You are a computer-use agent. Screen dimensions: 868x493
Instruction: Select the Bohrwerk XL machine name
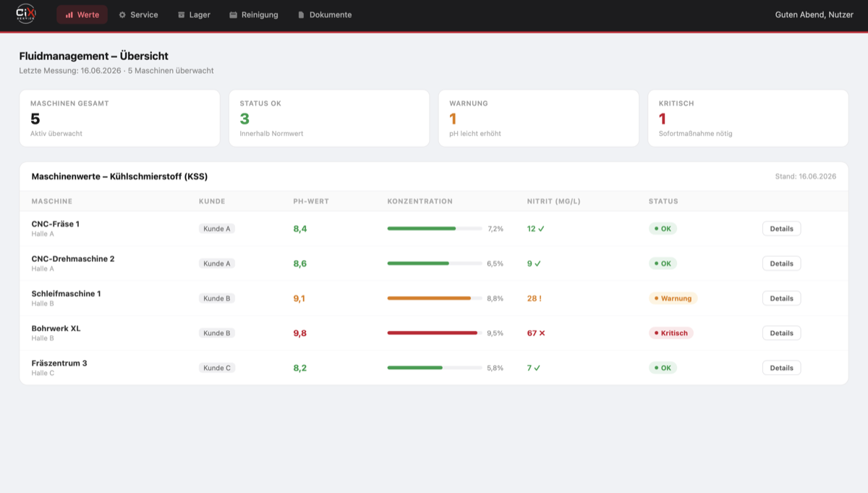coord(56,329)
